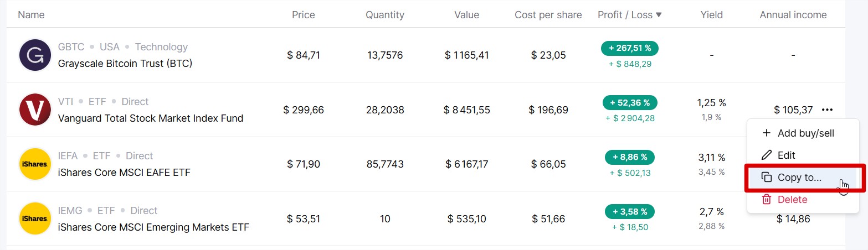The image size is (868, 250).
Task: Click the price $ 299,66
Action: 304,110
